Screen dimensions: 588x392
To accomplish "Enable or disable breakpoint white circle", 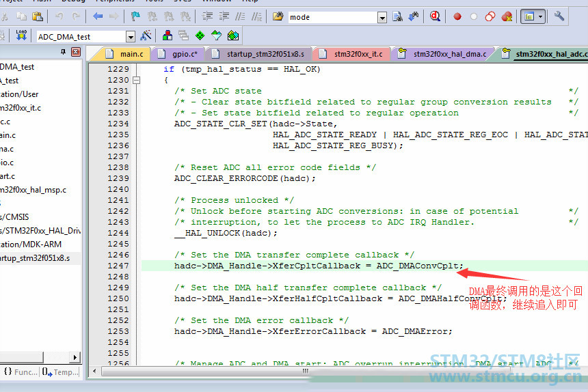I will [474, 17].
